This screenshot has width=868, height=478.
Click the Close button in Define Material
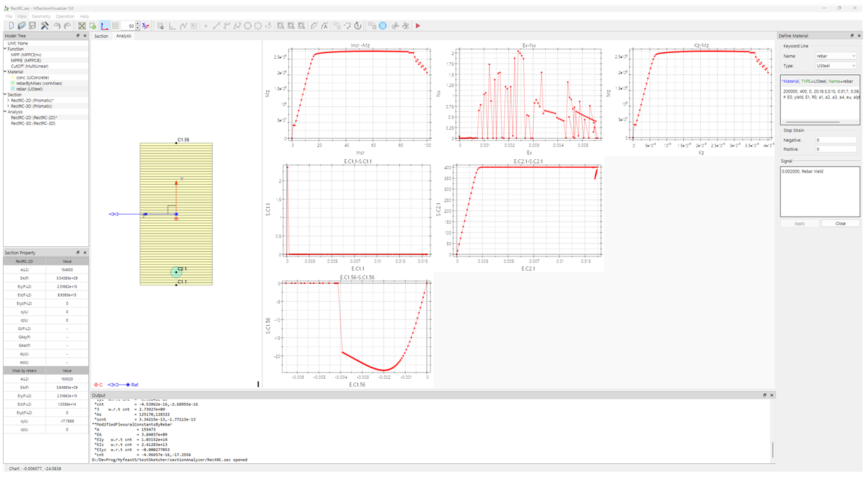[x=840, y=223]
